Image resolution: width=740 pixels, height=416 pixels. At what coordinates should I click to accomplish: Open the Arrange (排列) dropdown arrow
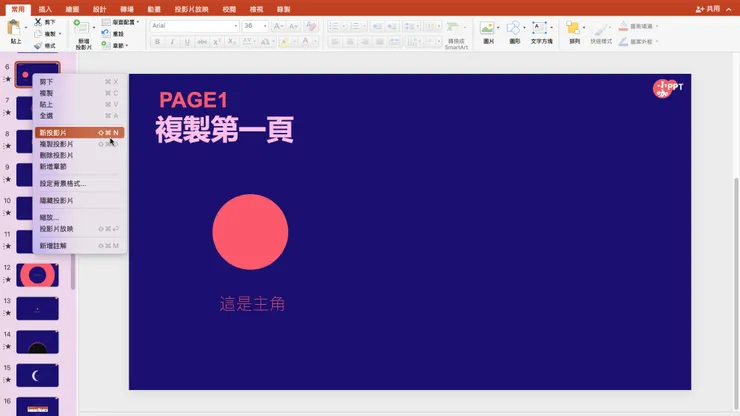[x=584, y=27]
